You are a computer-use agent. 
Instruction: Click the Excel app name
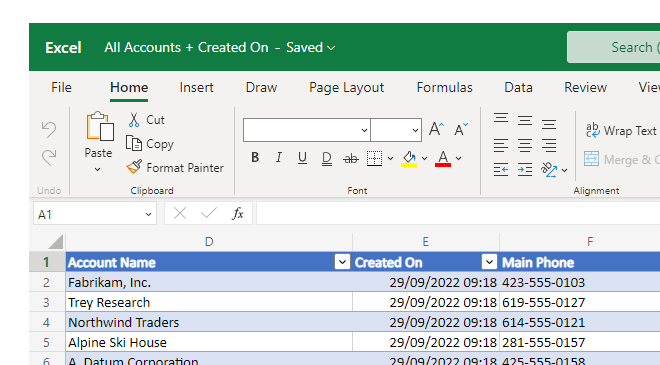pyautogui.click(x=63, y=48)
